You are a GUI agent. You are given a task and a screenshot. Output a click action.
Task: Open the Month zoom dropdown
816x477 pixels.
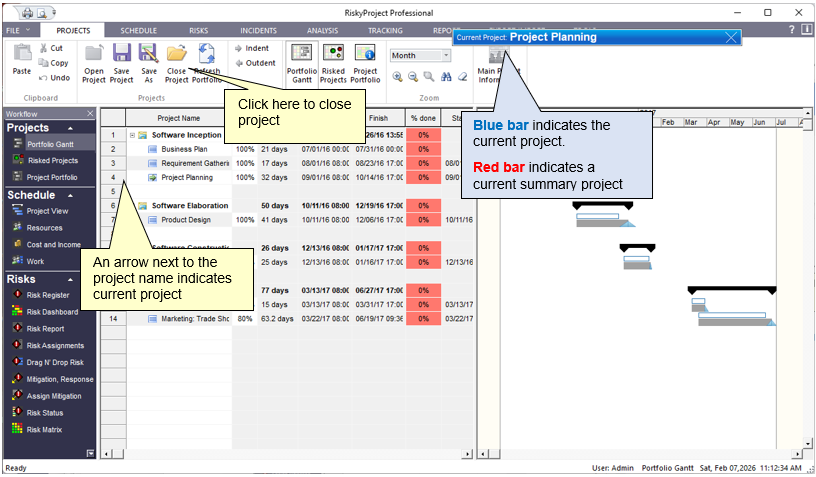point(446,56)
